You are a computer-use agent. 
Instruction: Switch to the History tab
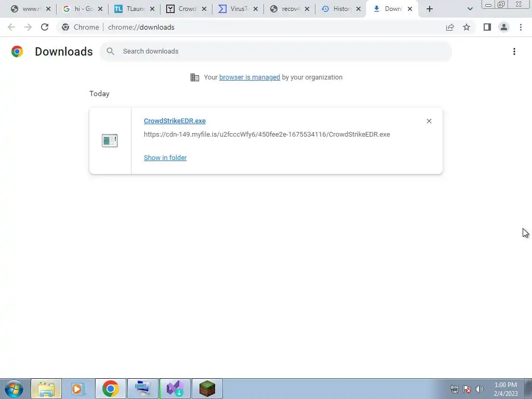click(x=337, y=9)
